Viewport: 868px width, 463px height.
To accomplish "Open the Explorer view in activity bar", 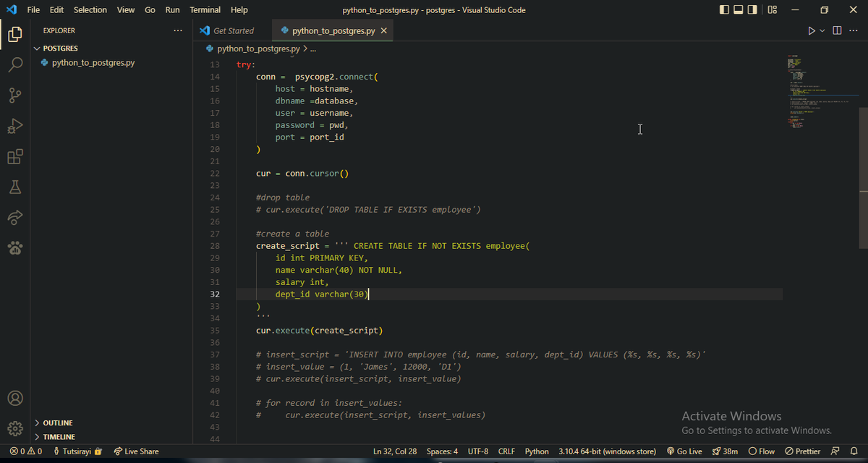I will [x=15, y=34].
